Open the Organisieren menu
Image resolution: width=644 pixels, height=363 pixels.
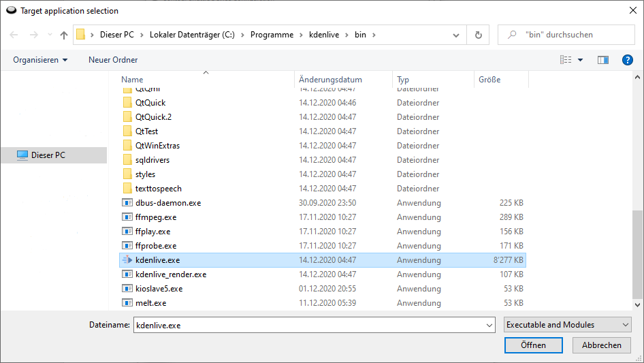coord(40,60)
